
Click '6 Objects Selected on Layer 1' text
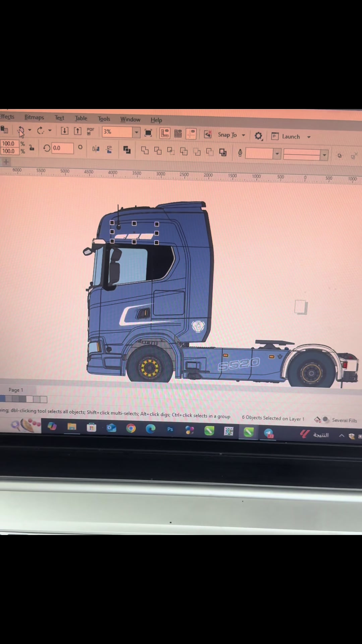273,418
